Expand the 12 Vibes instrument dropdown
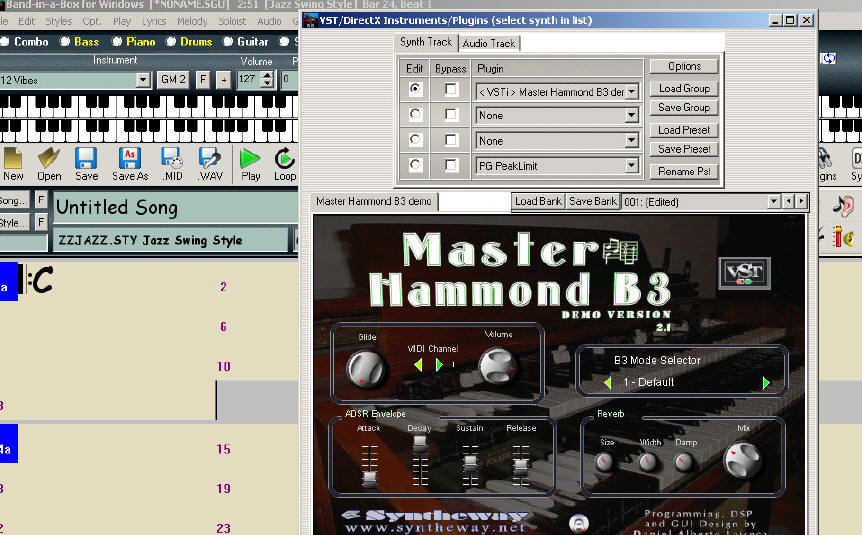 (x=143, y=80)
